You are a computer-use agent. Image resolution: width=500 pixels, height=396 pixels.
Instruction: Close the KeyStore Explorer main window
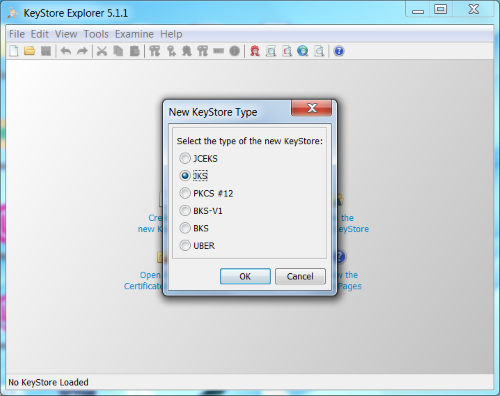(473, 9)
